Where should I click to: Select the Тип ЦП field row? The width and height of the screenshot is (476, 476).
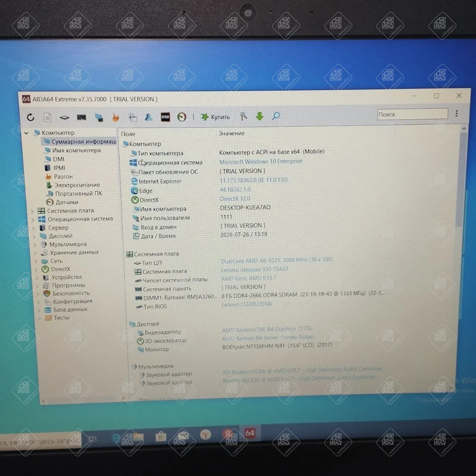[148, 263]
